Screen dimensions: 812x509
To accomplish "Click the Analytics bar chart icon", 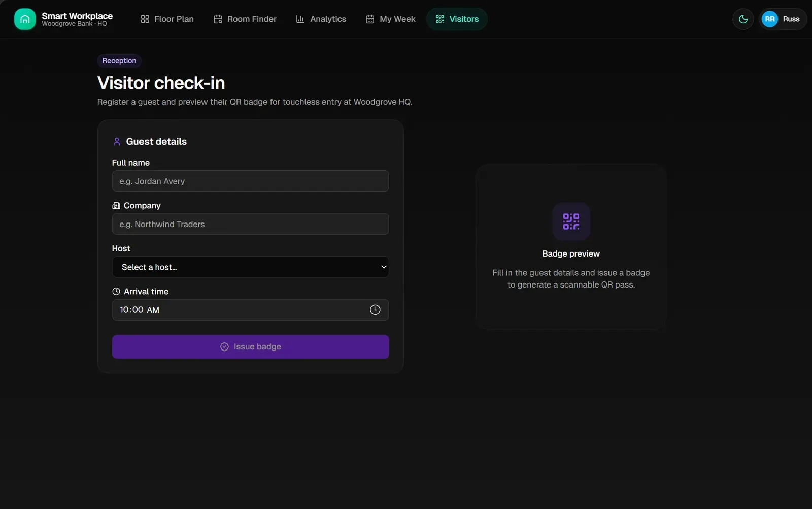I will click(x=300, y=19).
